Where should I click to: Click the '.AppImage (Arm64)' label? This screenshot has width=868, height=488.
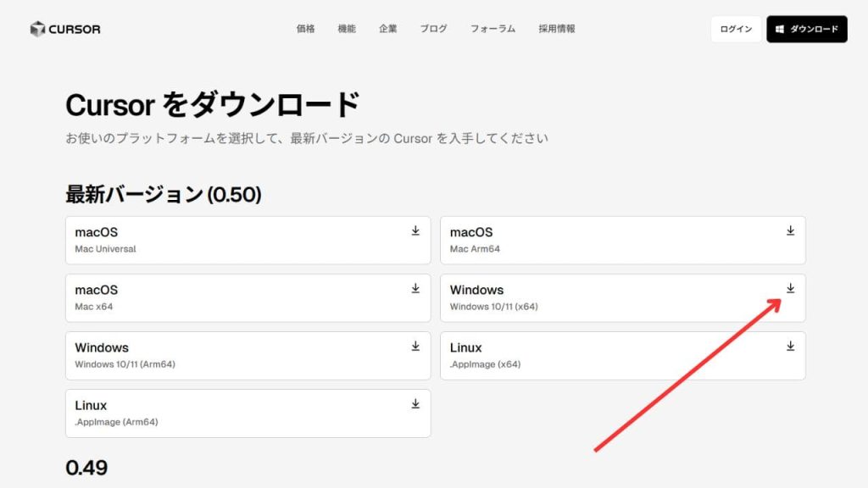point(116,422)
